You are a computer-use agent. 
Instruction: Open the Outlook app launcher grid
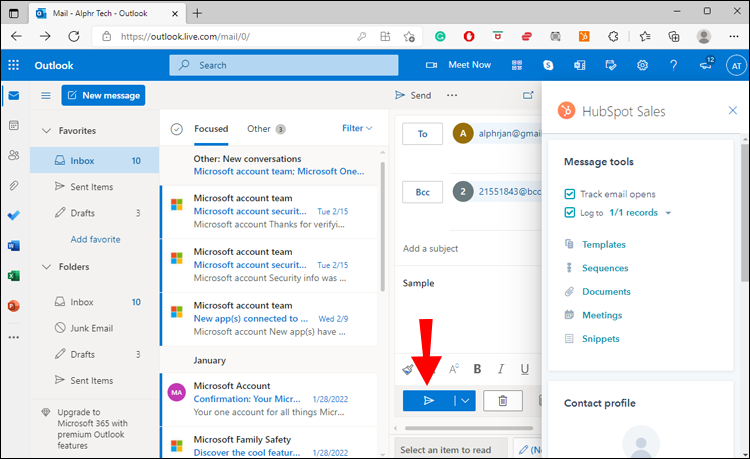[x=13, y=65]
